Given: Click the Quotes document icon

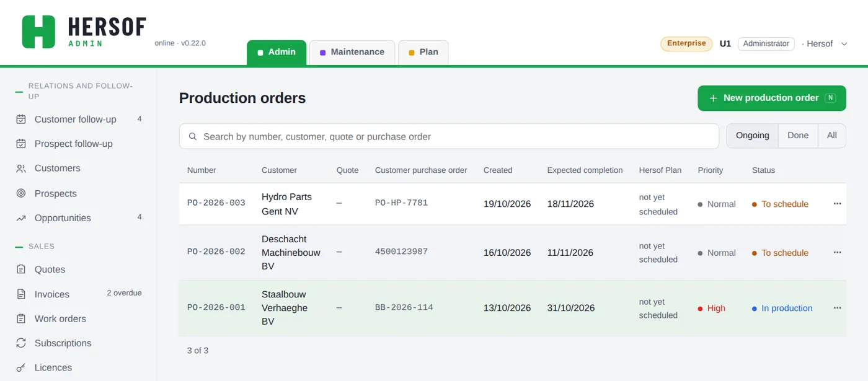Looking at the screenshot, I should click(x=21, y=269).
